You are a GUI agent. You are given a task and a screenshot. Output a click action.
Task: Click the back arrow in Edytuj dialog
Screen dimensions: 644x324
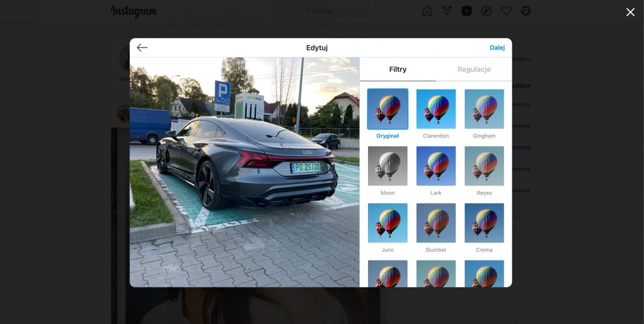click(142, 48)
